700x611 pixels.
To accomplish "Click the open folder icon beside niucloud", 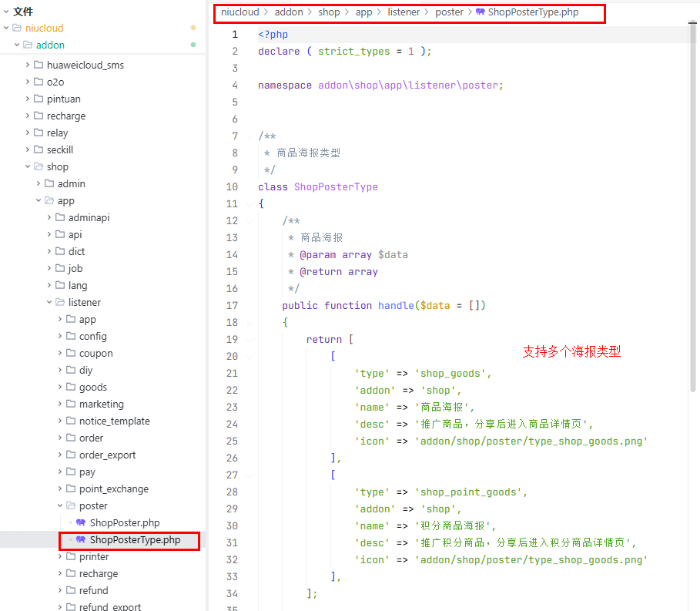I will pos(18,28).
